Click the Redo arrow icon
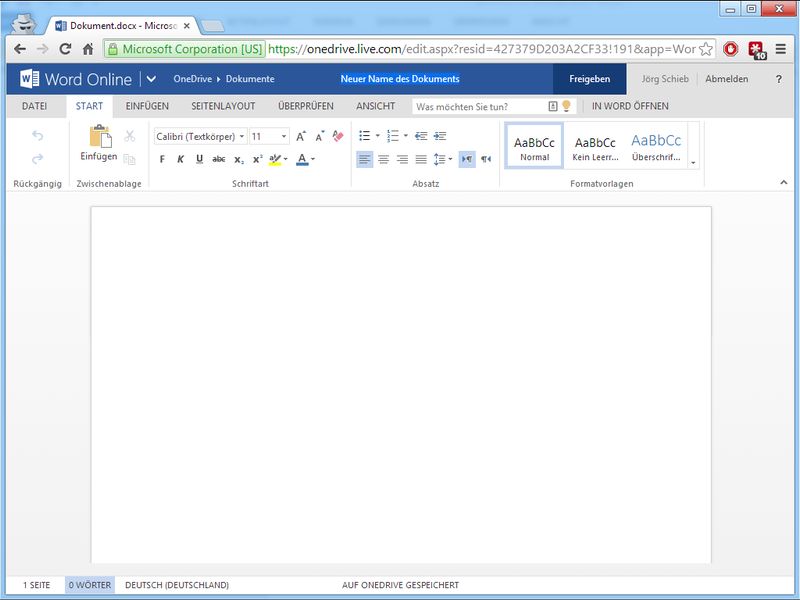Viewport: 800px width, 600px height. (x=37, y=159)
